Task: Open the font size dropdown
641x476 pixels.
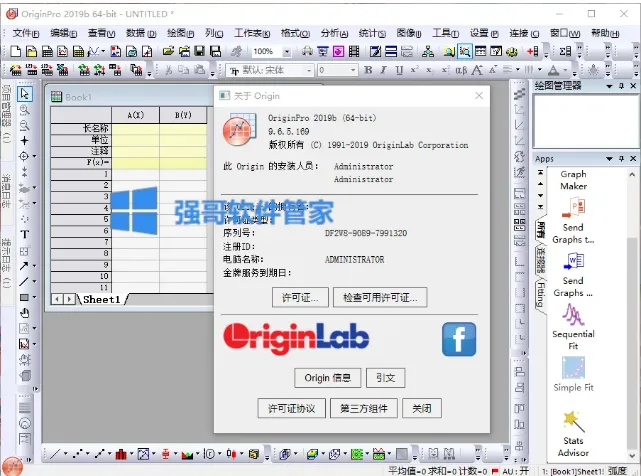Action: pos(352,70)
